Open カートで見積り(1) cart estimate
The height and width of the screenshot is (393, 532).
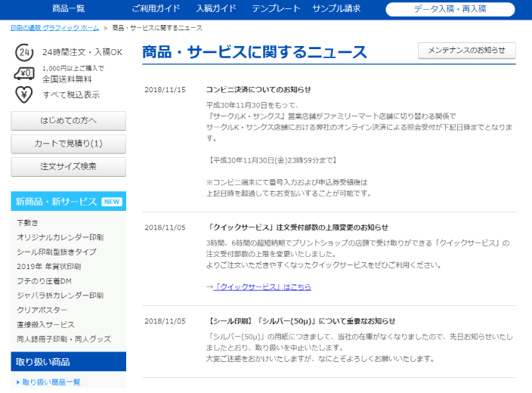68,144
